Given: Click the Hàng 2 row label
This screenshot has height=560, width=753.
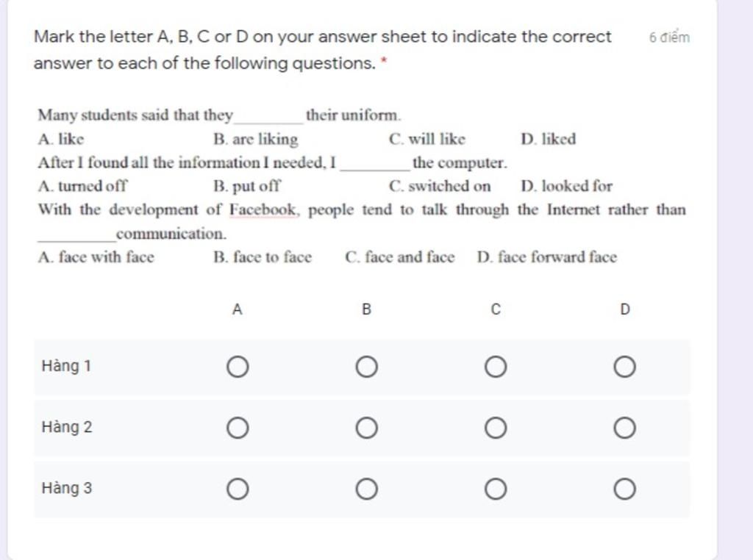Looking at the screenshot, I should [67, 427].
